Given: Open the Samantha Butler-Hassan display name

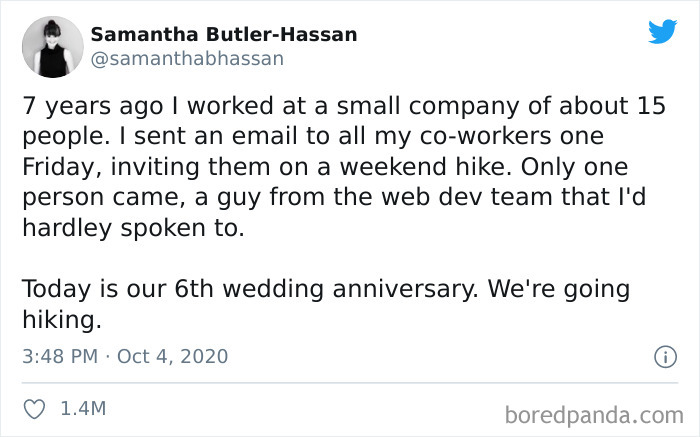Looking at the screenshot, I should (x=224, y=34).
